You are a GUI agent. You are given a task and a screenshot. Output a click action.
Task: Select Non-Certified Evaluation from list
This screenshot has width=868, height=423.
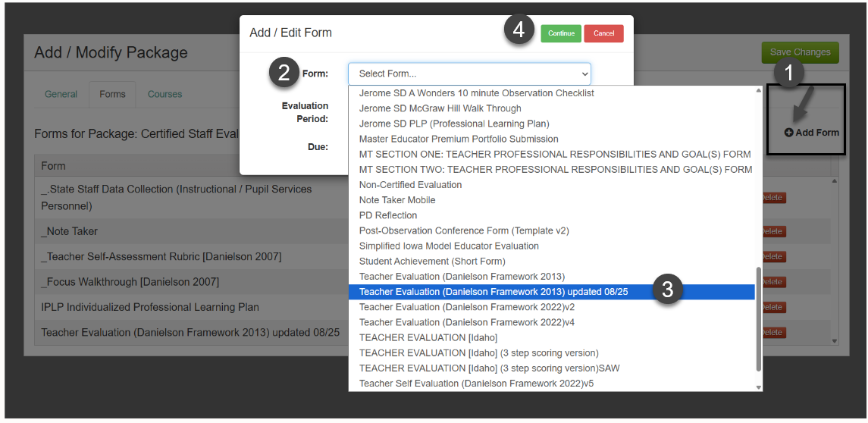pyautogui.click(x=410, y=185)
